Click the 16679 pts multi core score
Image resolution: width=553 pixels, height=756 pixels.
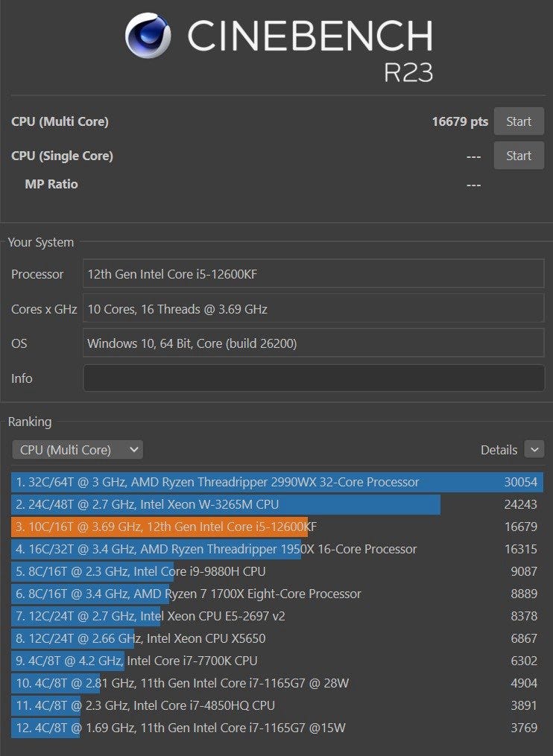(460, 121)
